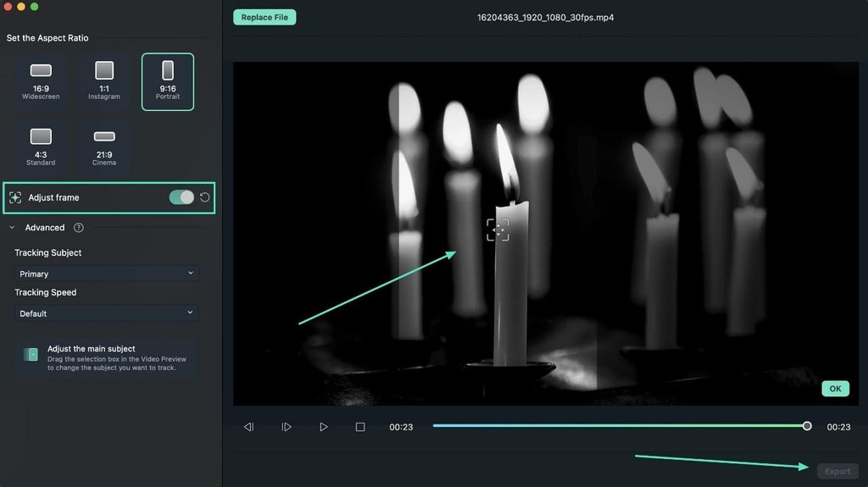Select the 9:16 Portrait aspect ratio
The width and height of the screenshot is (868, 487).
tap(168, 82)
